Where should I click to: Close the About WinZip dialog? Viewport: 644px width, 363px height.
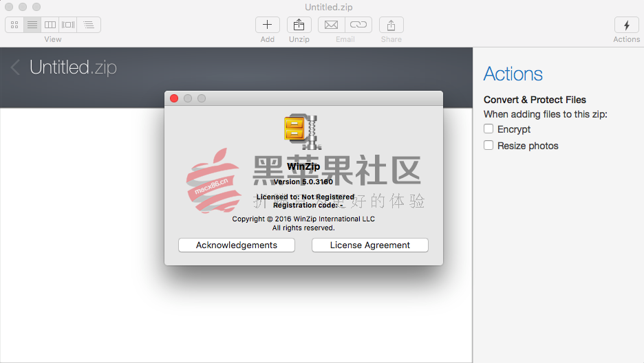coord(174,98)
